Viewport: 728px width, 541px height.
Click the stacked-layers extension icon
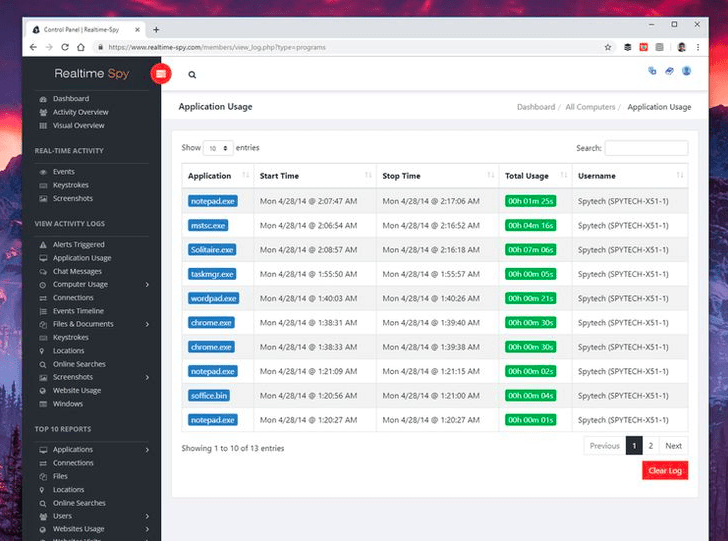coord(627,47)
